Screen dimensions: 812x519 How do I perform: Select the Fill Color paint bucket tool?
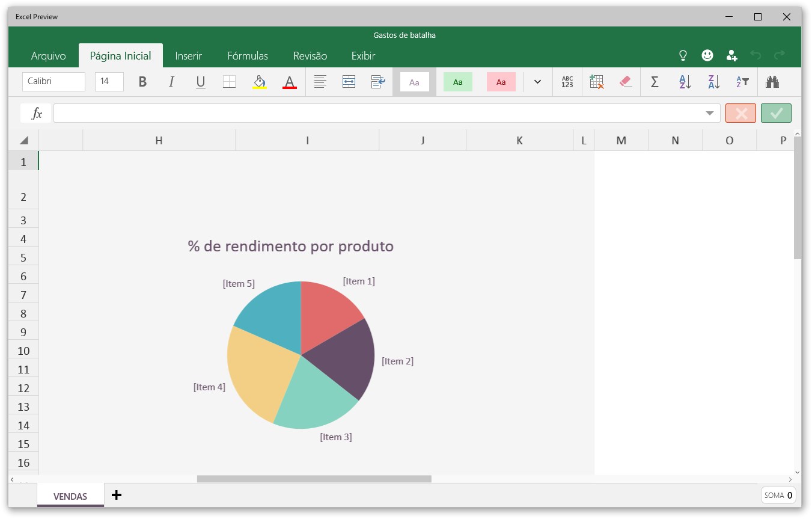coord(258,81)
